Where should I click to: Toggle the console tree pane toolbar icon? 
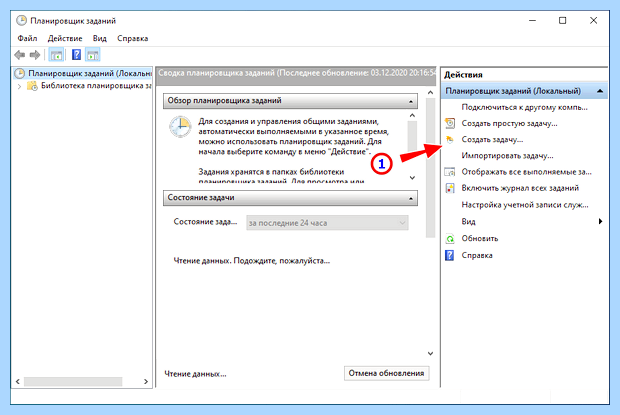56,55
